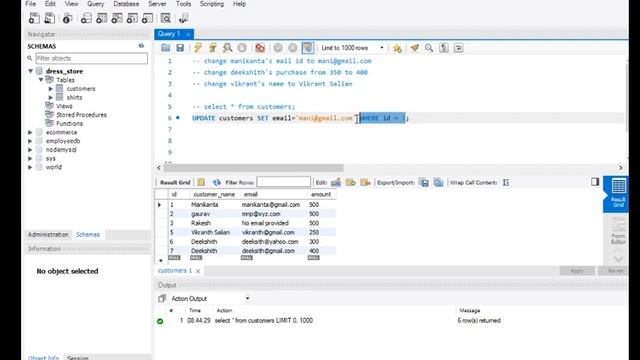Viewport: 640px width, 360px height.
Task: Click the Filter Rows input field
Action: pyautogui.click(x=284, y=182)
